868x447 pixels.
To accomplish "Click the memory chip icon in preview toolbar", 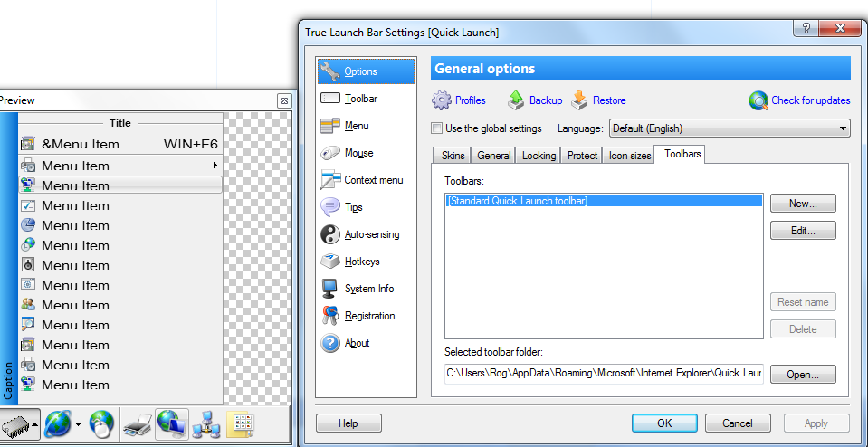I will pos(17,423).
